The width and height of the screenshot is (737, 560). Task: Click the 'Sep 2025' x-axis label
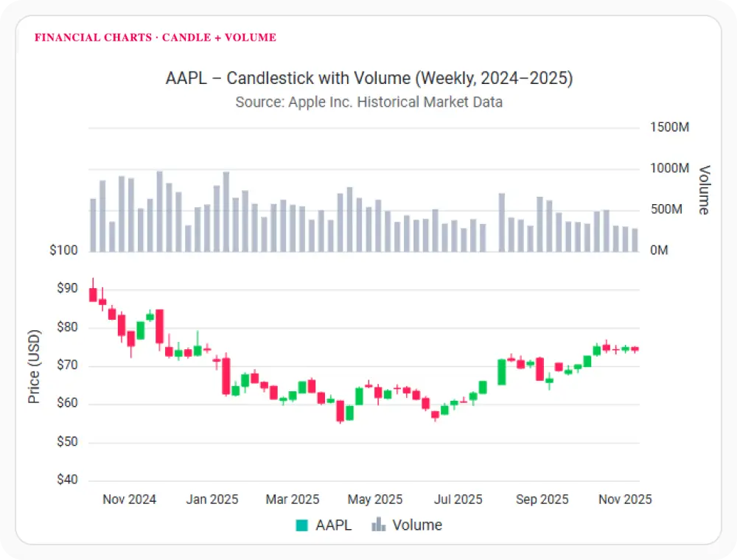[x=542, y=499]
